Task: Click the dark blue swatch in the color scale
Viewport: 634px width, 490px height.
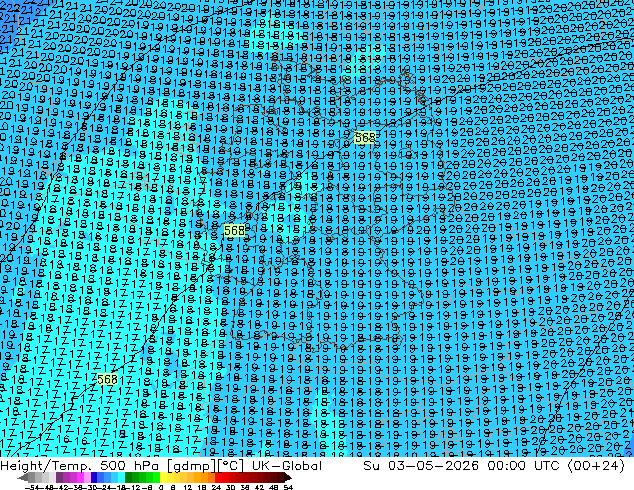Action: click(94, 477)
